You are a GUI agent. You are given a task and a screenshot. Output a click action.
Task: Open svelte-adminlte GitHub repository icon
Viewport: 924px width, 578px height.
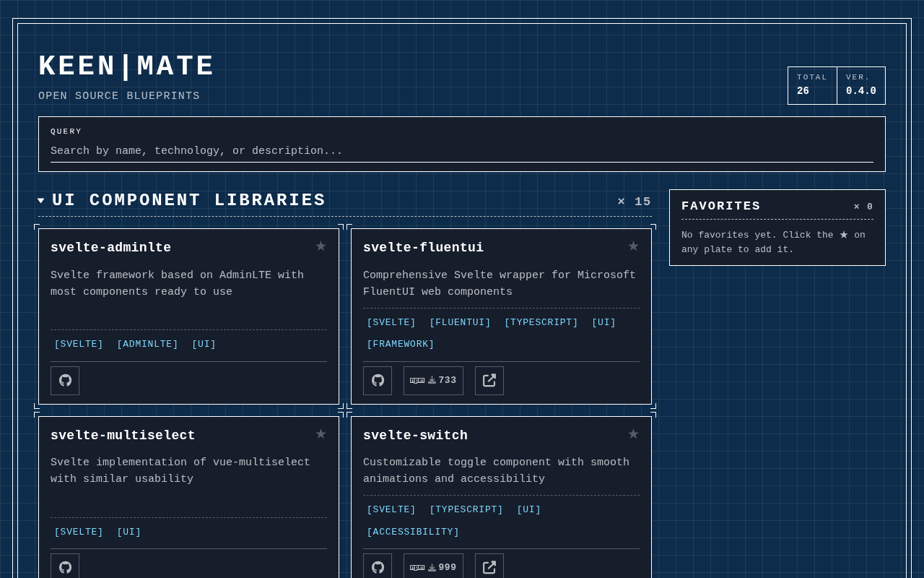point(65,381)
